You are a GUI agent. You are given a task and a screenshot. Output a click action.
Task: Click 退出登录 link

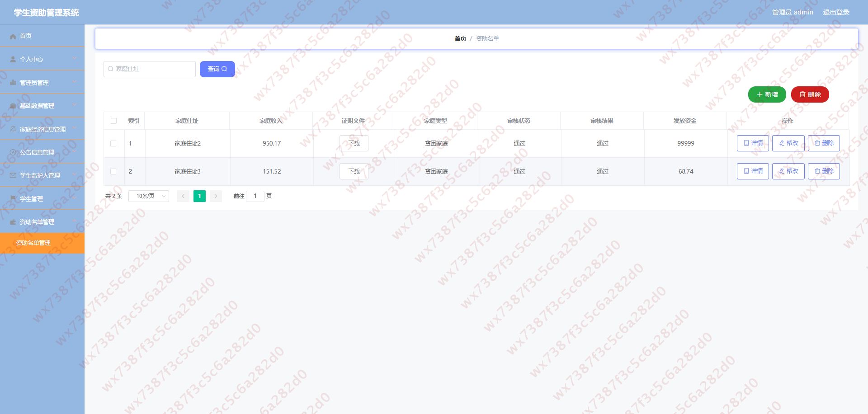[836, 13]
